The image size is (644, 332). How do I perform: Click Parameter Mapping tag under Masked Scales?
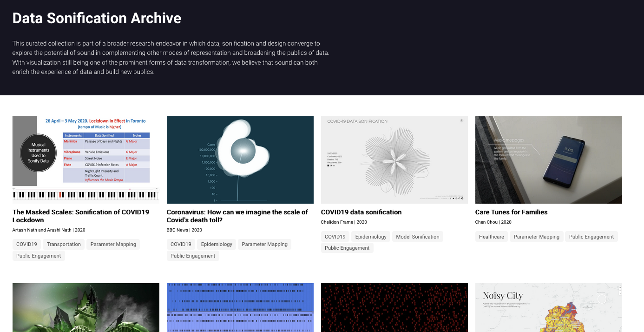(x=113, y=244)
